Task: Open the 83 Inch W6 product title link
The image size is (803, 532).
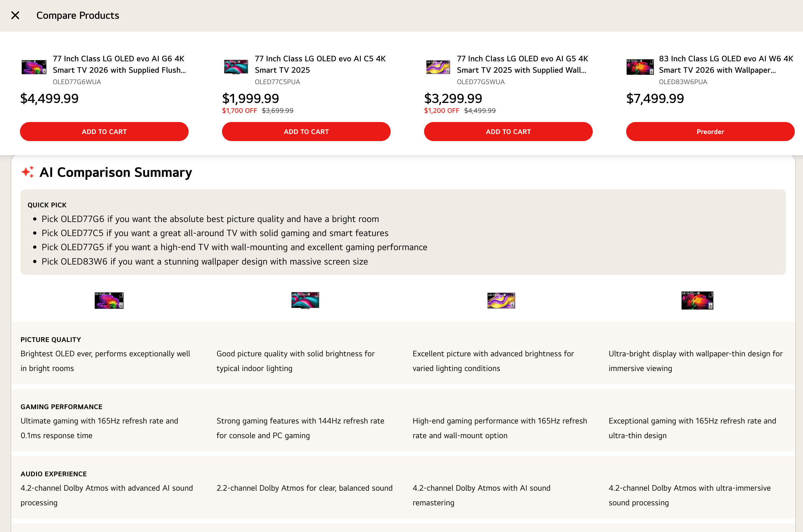Action: point(726,64)
